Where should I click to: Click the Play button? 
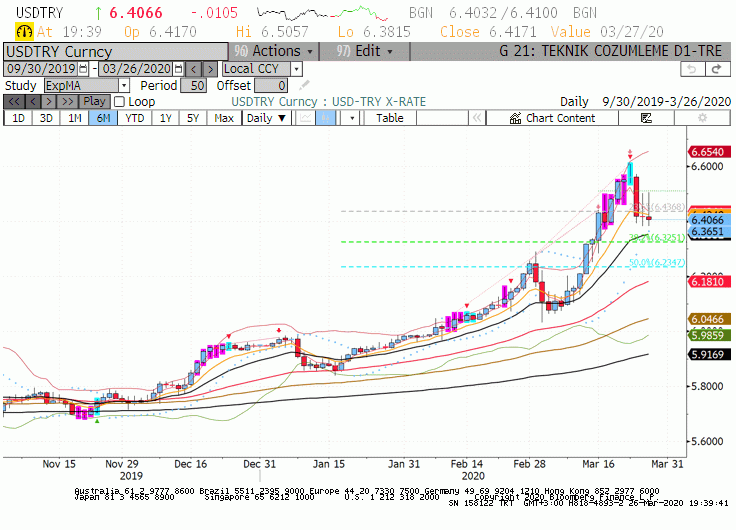tap(94, 101)
